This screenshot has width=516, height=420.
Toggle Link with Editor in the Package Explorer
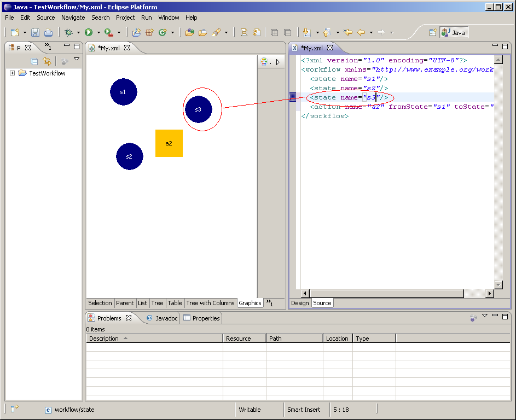click(x=47, y=62)
